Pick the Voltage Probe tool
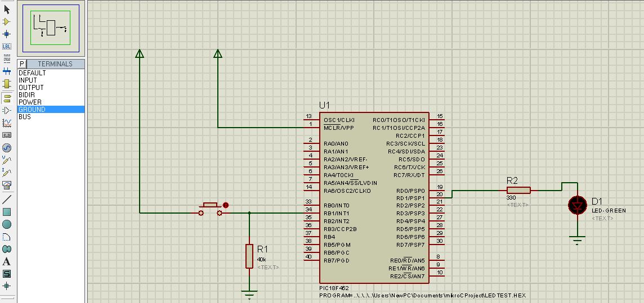Image resolution: width=644 pixels, height=303 pixels. pyautogui.click(x=7, y=160)
